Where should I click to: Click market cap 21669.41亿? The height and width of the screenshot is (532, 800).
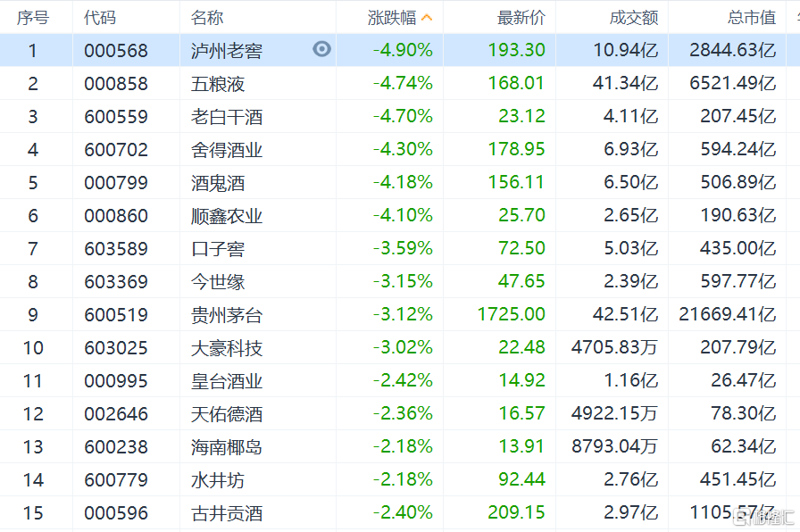pos(728,314)
